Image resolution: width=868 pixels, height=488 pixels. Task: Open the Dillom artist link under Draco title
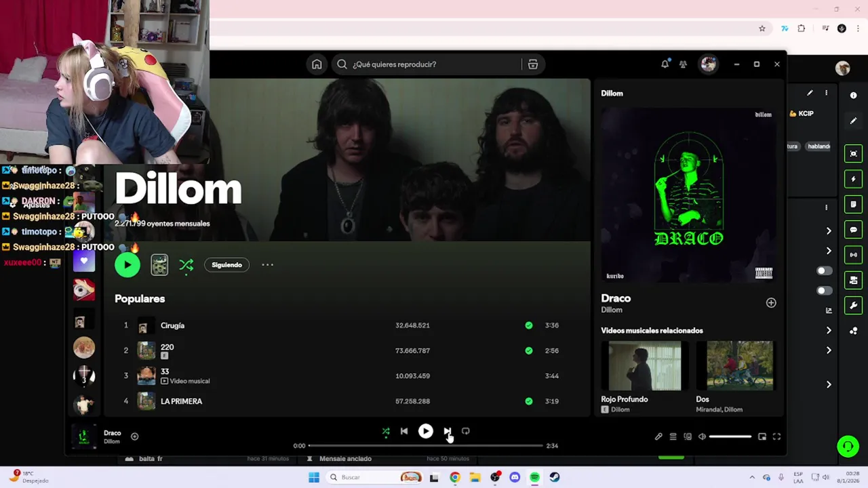612,310
